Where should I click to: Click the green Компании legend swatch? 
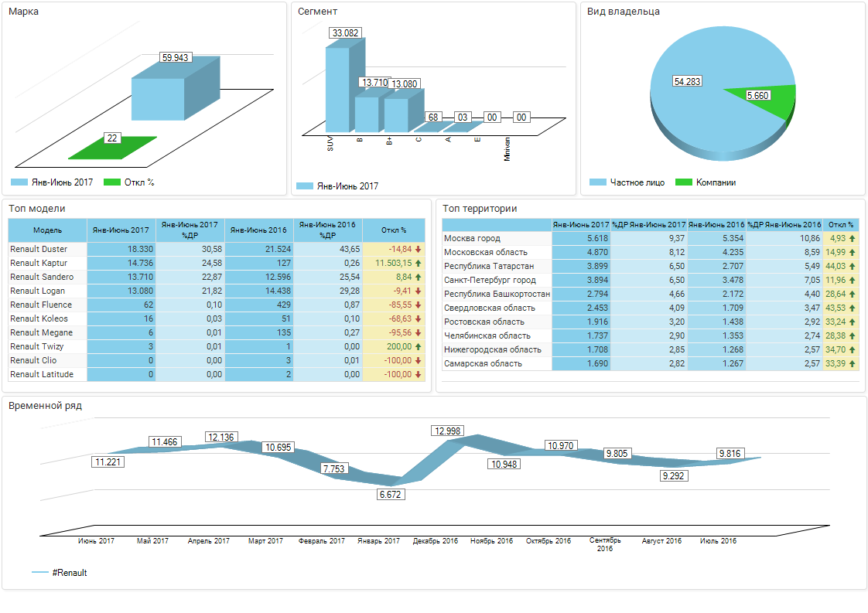pos(684,182)
